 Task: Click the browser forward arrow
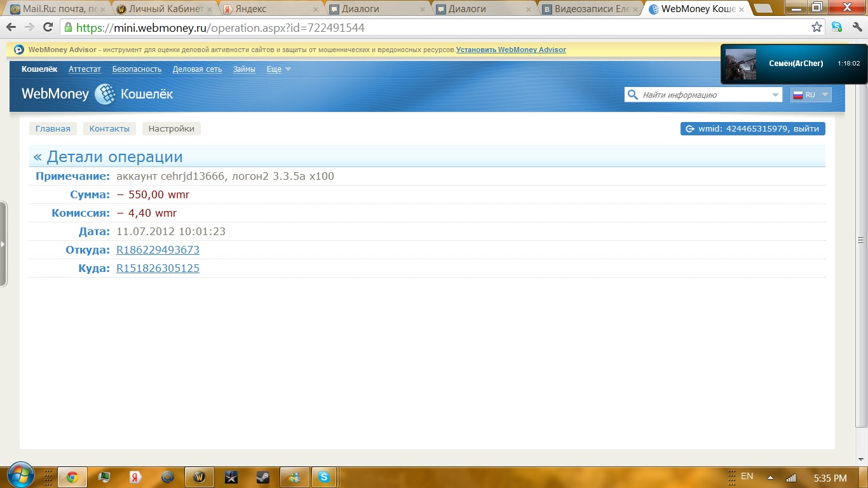click(29, 28)
